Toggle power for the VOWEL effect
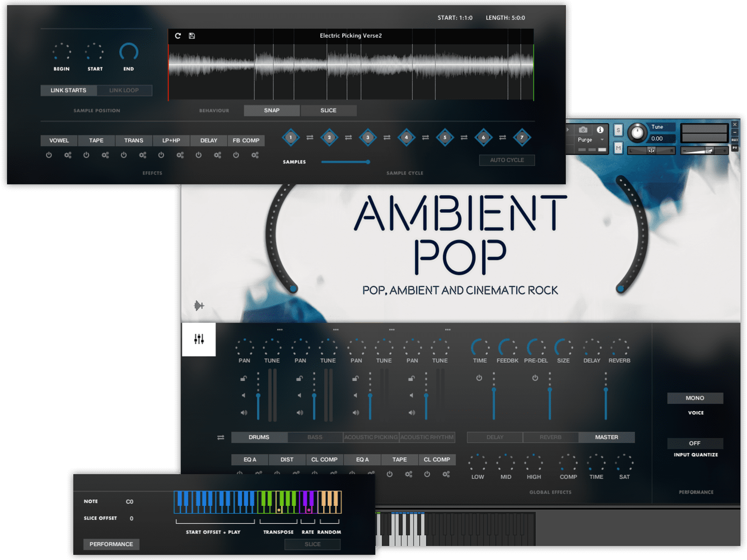The image size is (747, 560). (x=49, y=155)
